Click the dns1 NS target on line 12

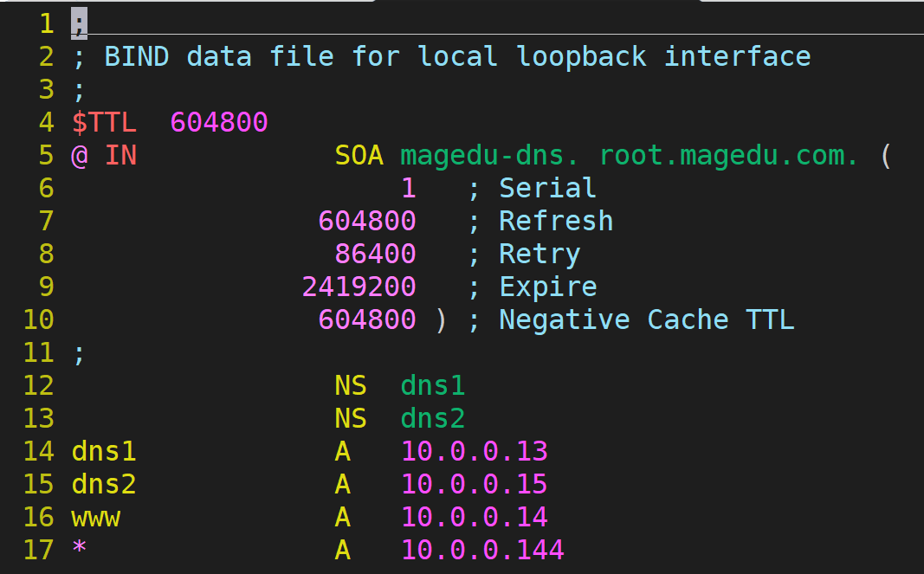tap(432, 386)
